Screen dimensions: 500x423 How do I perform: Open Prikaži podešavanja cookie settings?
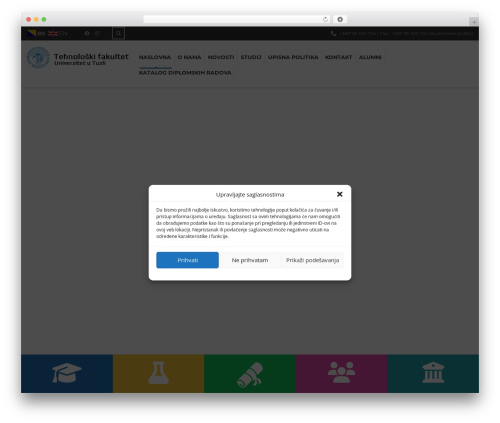pyautogui.click(x=312, y=260)
